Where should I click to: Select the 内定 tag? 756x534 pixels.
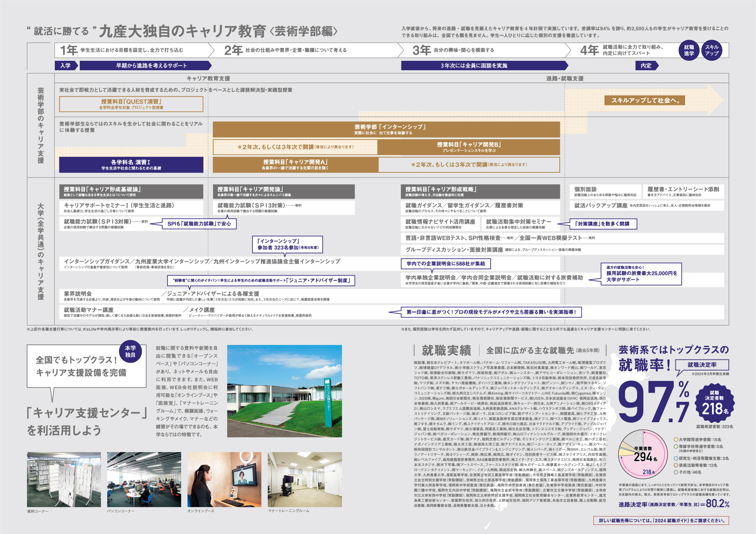(647, 66)
